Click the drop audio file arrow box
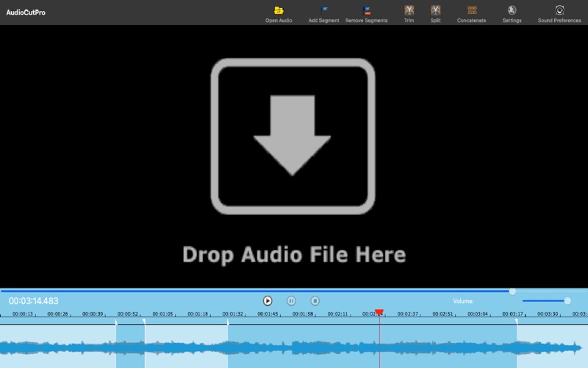588x368 pixels. (293, 136)
